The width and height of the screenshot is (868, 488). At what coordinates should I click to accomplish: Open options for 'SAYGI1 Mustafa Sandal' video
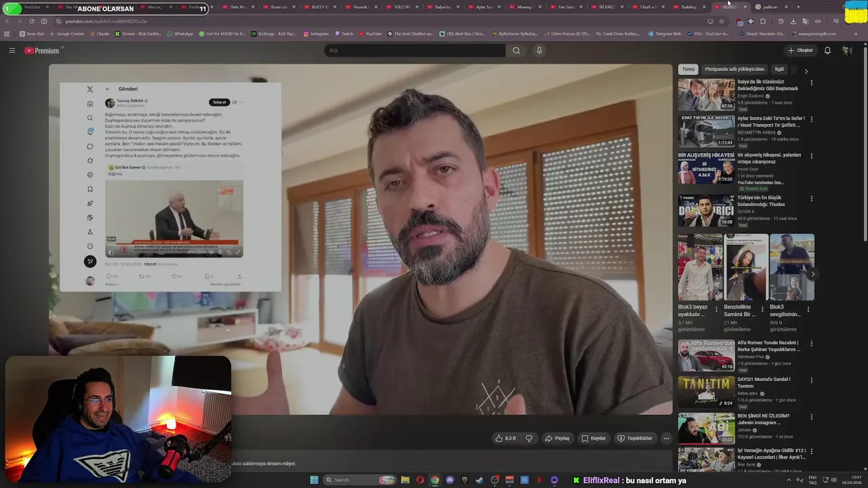click(811, 381)
